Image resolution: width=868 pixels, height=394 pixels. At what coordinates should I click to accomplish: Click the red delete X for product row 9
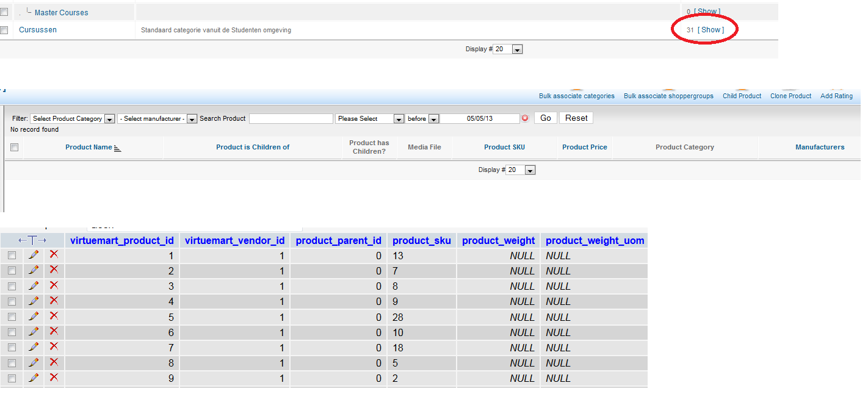54,378
